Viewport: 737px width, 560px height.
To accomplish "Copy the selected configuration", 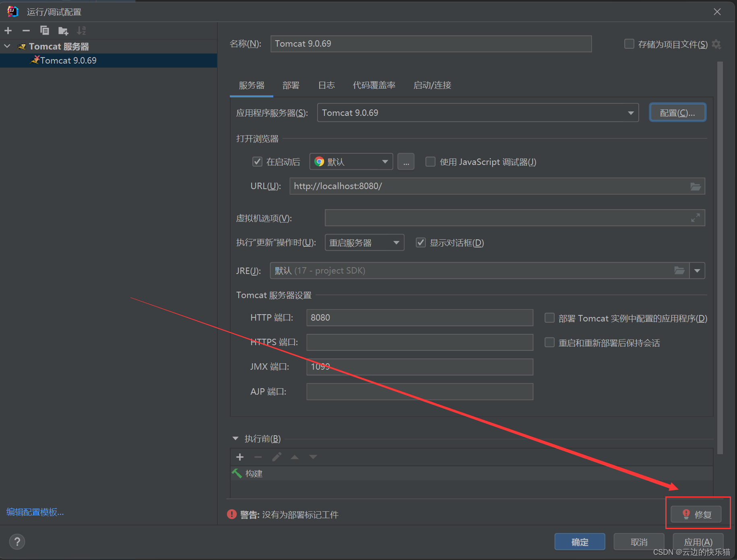I will 44,31.
